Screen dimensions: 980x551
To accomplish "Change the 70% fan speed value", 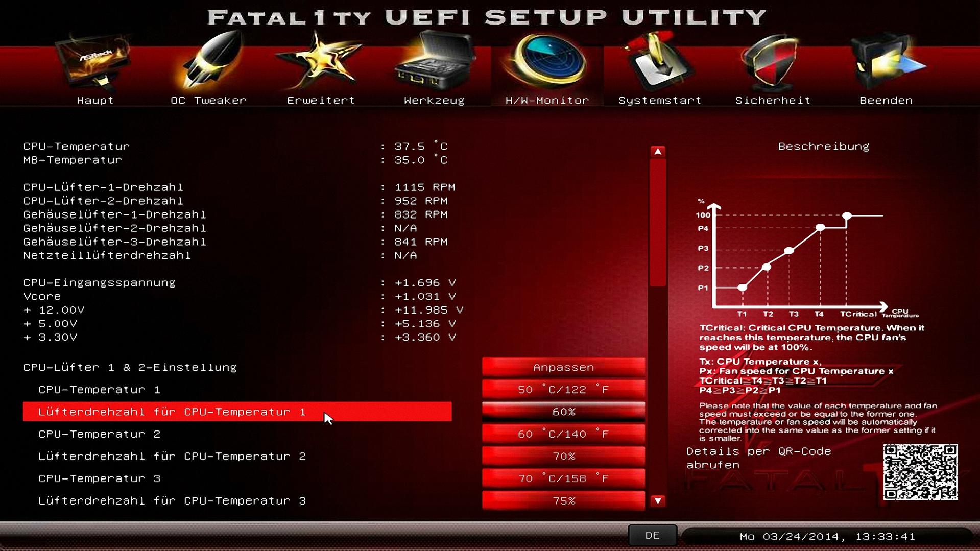I will pyautogui.click(x=563, y=456).
